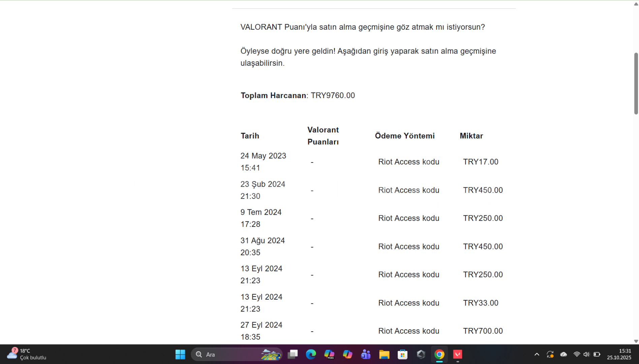This screenshot has width=639, height=364.
Task: Open the clock and date showing 25.10.2025
Action: [x=619, y=354]
